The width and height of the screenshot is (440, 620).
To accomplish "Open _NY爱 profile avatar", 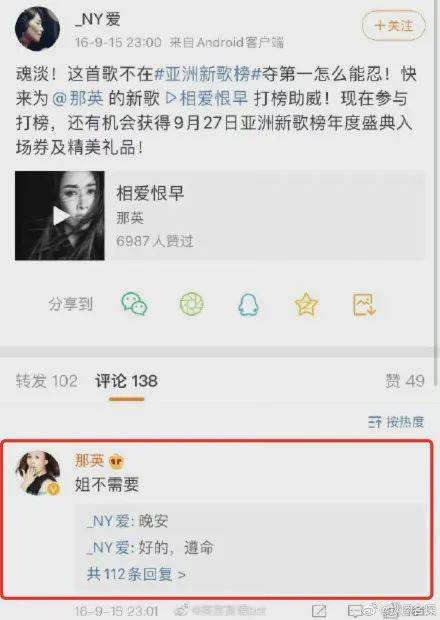I will pyautogui.click(x=38, y=28).
